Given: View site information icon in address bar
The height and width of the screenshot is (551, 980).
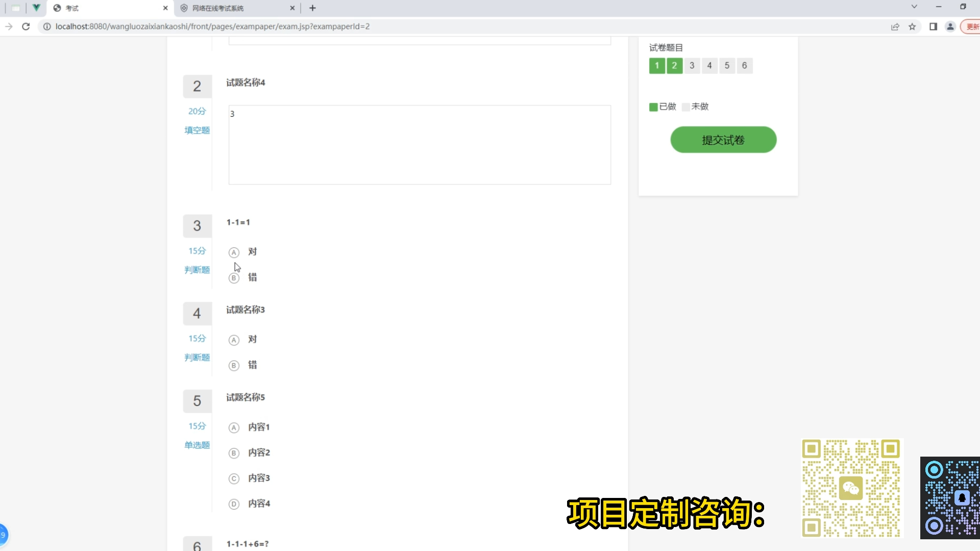Looking at the screenshot, I should pyautogui.click(x=47, y=27).
